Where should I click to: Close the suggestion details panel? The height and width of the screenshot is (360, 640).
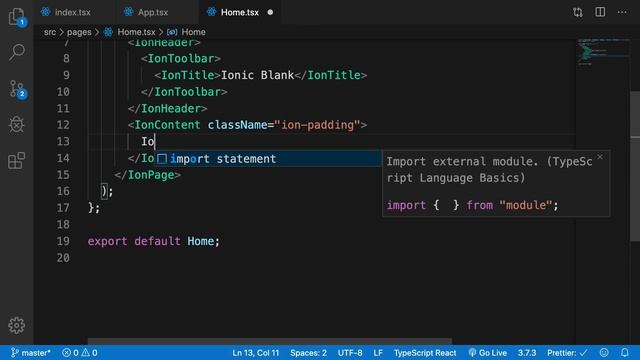(x=600, y=157)
